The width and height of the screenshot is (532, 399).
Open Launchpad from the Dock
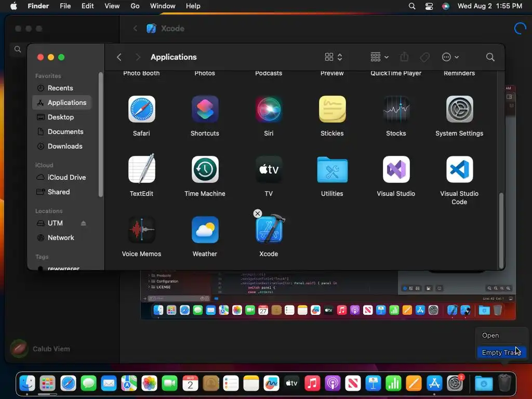click(x=47, y=384)
